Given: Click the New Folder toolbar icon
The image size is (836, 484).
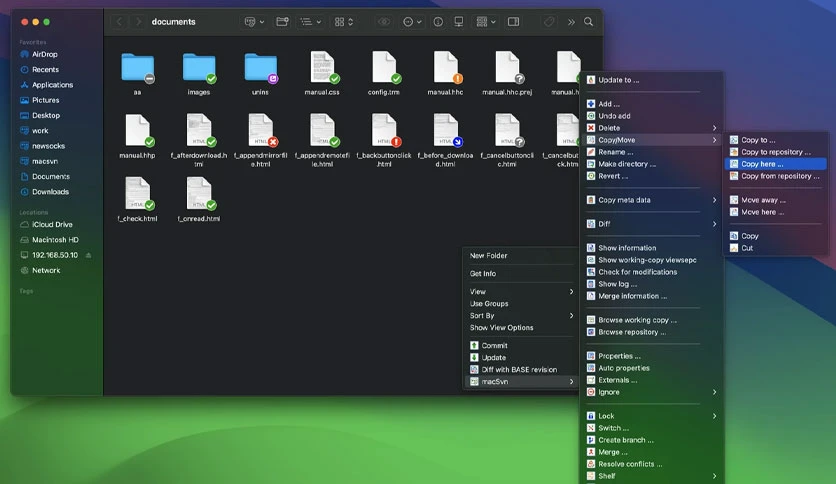Looking at the screenshot, I should 282,22.
